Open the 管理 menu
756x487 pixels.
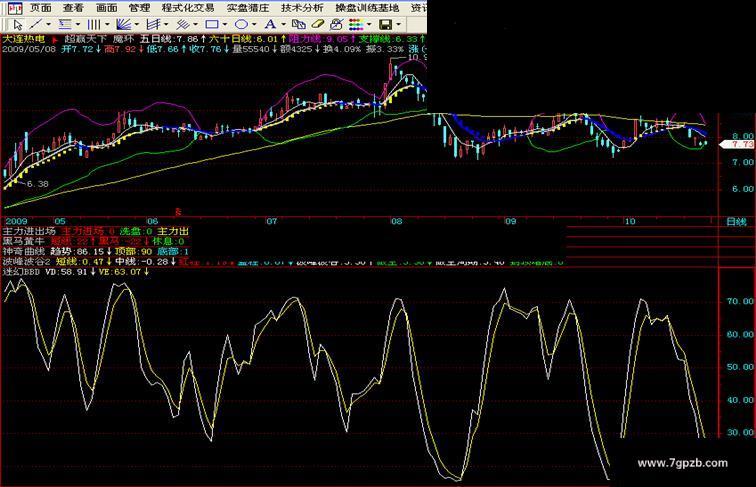(x=139, y=8)
